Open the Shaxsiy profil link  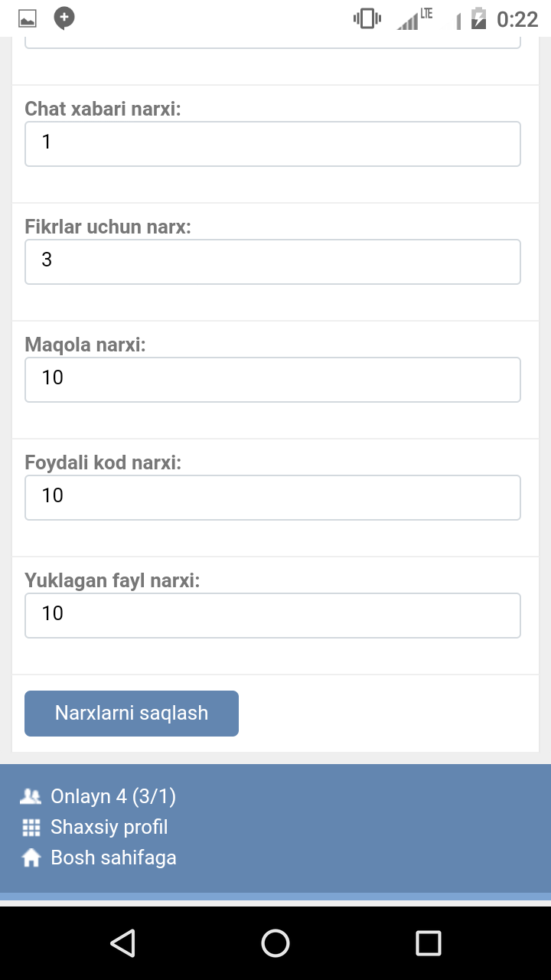(x=109, y=828)
